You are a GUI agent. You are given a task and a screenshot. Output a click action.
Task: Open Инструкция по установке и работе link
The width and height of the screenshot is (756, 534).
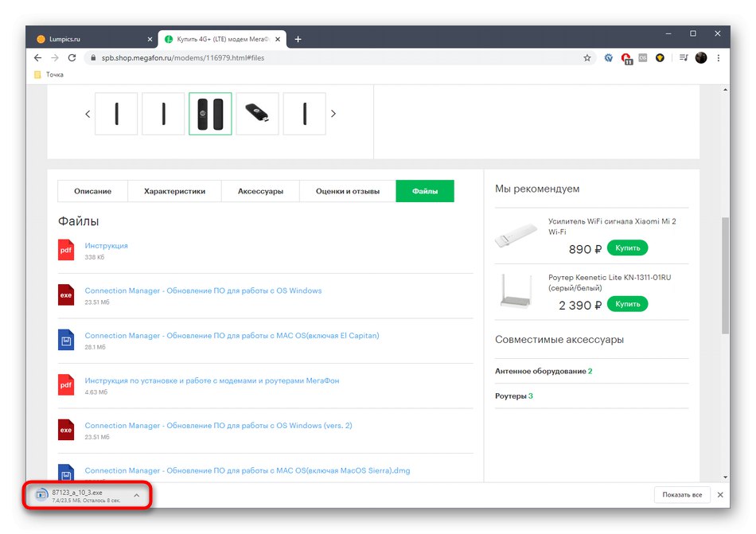212,380
